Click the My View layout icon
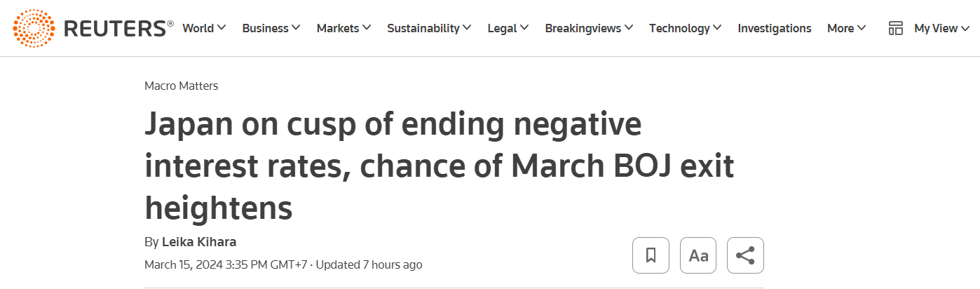 tap(895, 28)
